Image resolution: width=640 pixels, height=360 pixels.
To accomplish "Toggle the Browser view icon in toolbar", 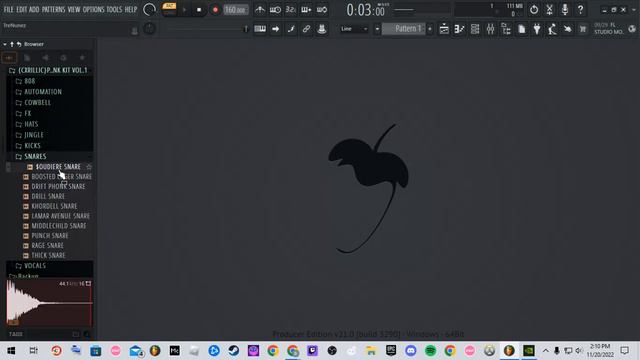I will (506, 29).
